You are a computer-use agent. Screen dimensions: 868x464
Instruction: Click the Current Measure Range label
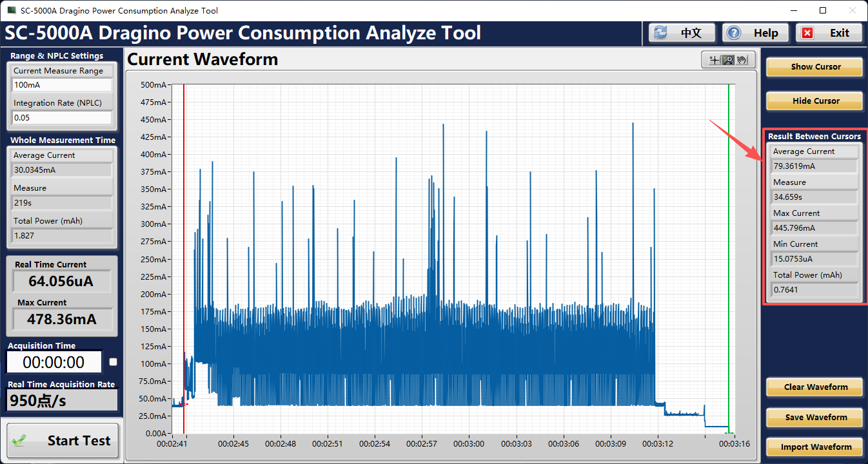click(x=59, y=71)
